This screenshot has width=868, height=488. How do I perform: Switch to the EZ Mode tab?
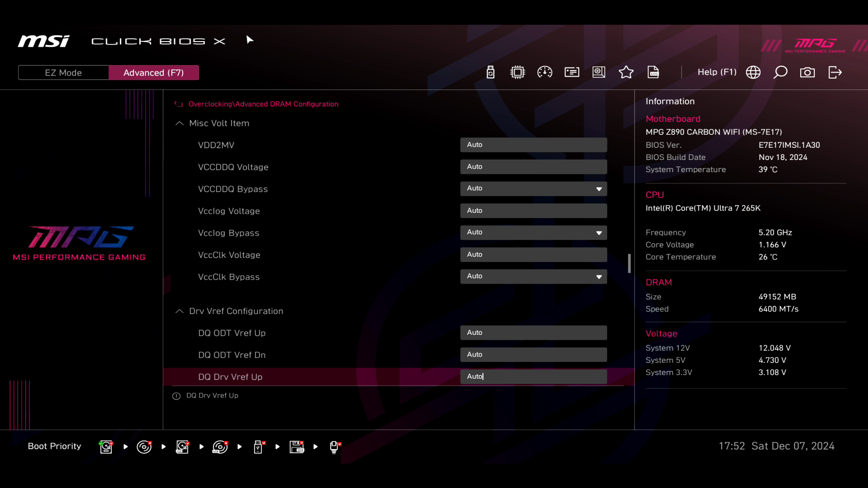63,73
